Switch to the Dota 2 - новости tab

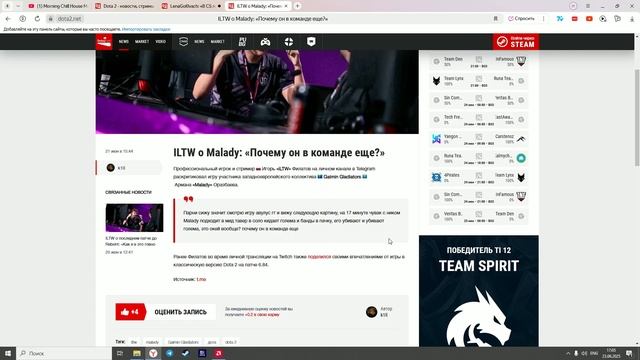click(x=124, y=6)
